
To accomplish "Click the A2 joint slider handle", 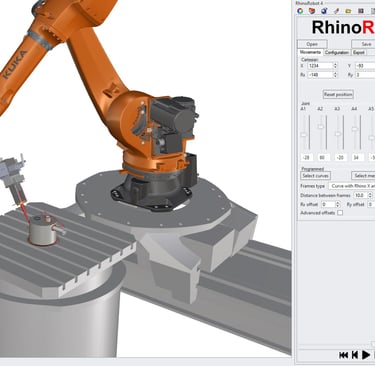I will [321, 127].
